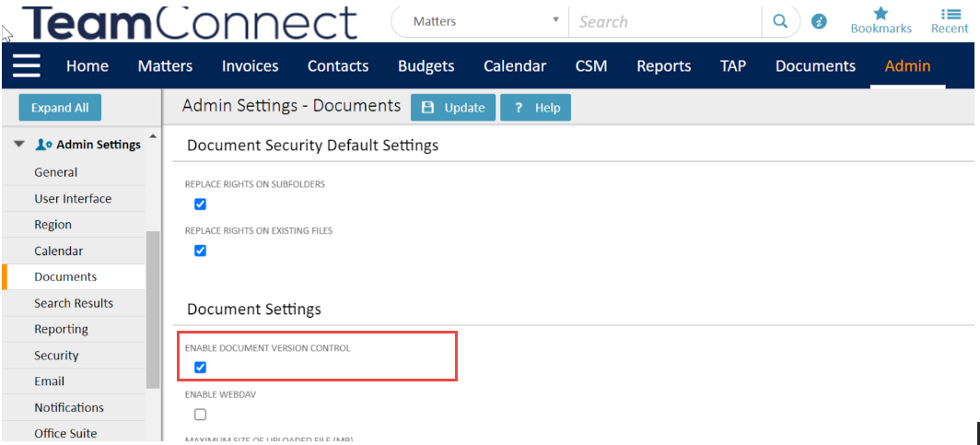The image size is (980, 445).
Task: Open the Budgets tab
Action: coord(426,66)
